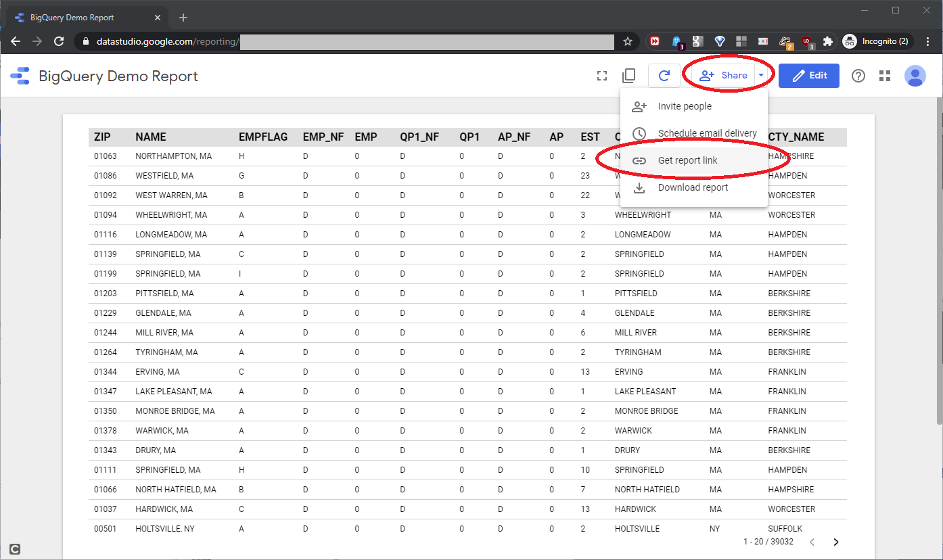Click the user account avatar
The width and height of the screenshot is (943, 560).
click(x=915, y=76)
